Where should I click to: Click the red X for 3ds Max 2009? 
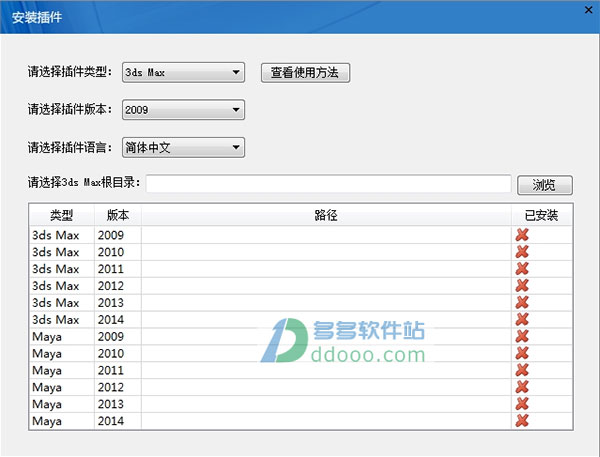coord(522,235)
